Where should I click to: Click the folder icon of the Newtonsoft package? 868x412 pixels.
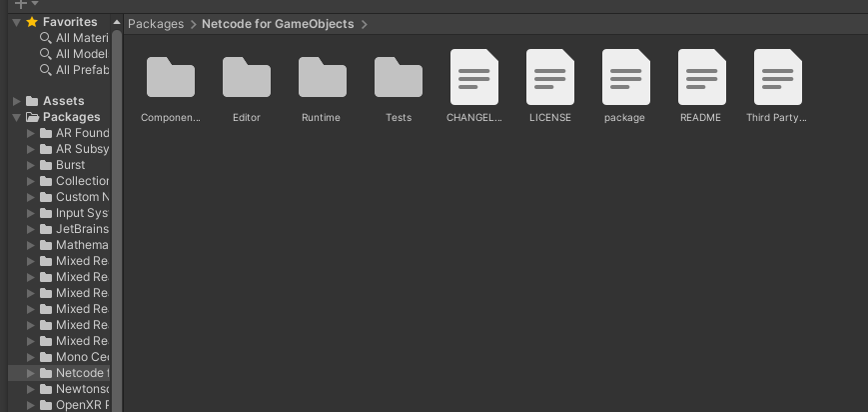[x=46, y=389]
